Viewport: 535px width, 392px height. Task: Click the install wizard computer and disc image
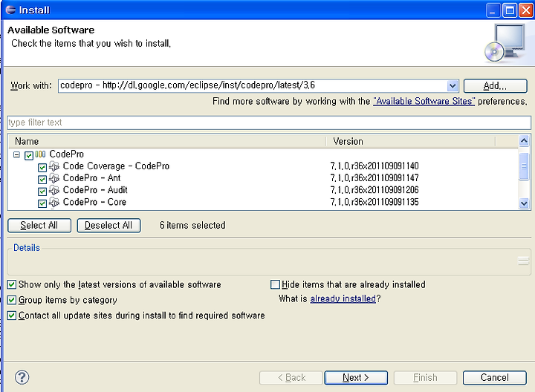coord(505,43)
